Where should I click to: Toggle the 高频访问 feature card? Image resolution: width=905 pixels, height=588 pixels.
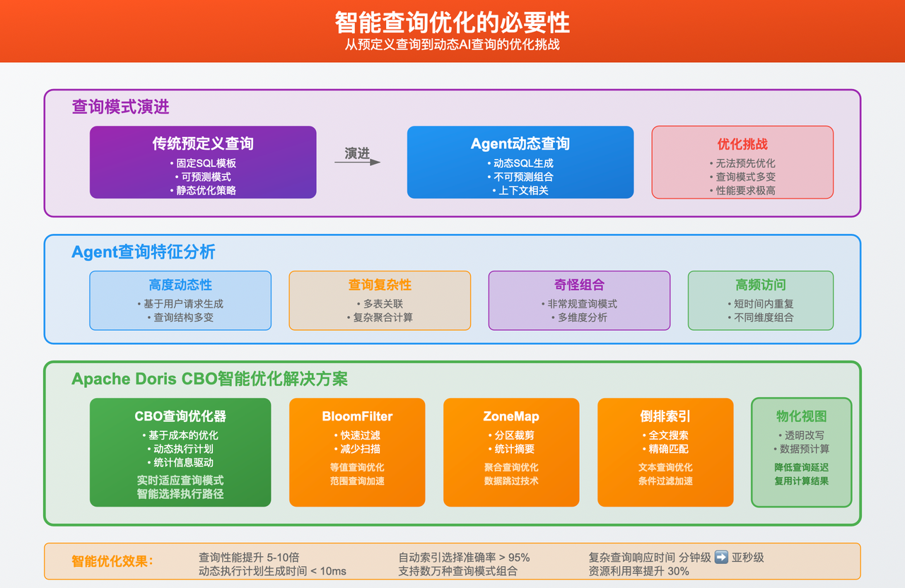[x=761, y=300]
